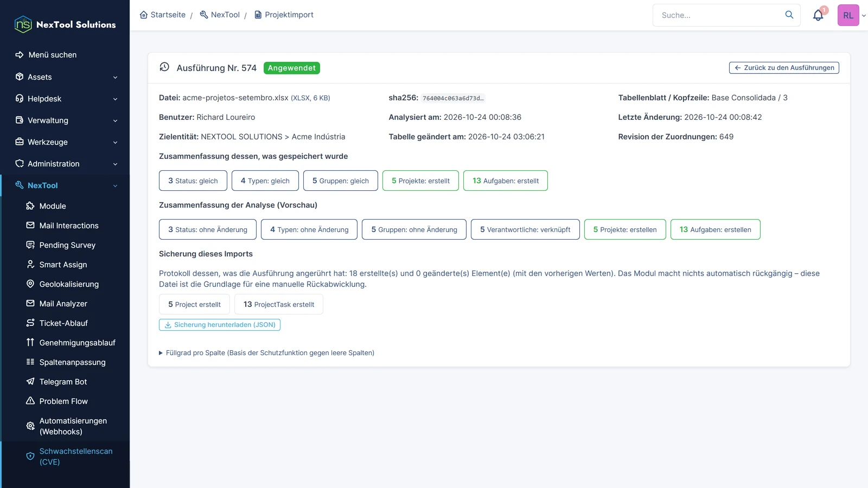The width and height of the screenshot is (868, 488).
Task: Click the Genehmigungsablauf arrows icon
Action: pos(30,343)
